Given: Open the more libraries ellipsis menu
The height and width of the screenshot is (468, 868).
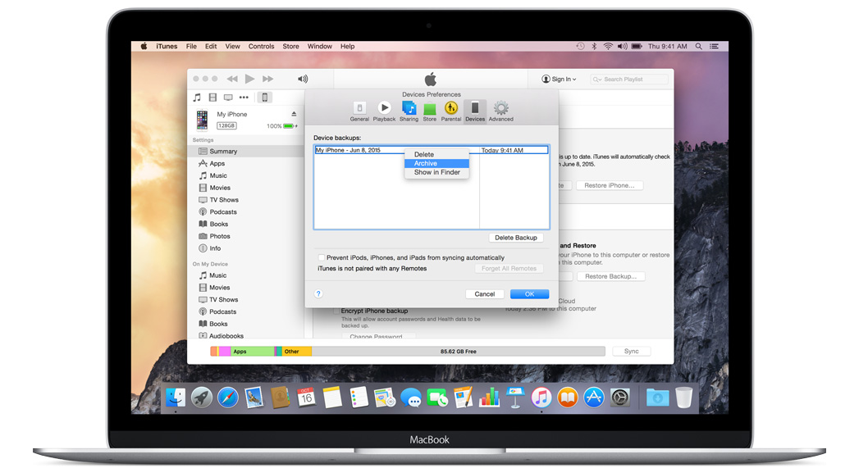Looking at the screenshot, I should [x=244, y=98].
